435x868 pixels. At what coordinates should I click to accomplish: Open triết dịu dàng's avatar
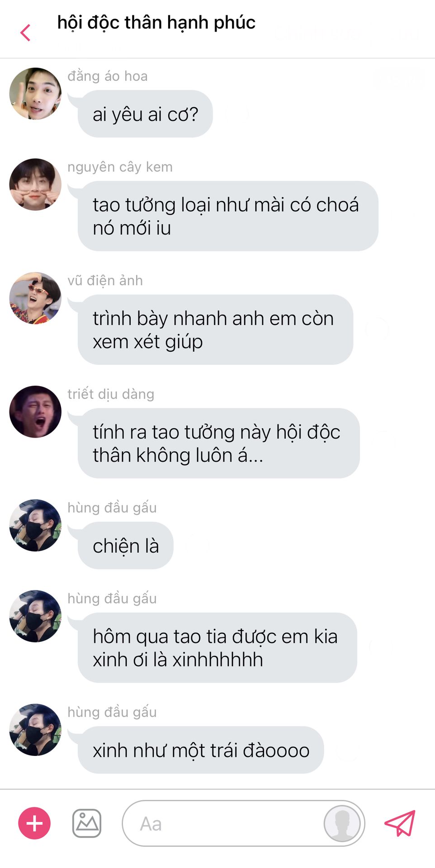click(35, 411)
